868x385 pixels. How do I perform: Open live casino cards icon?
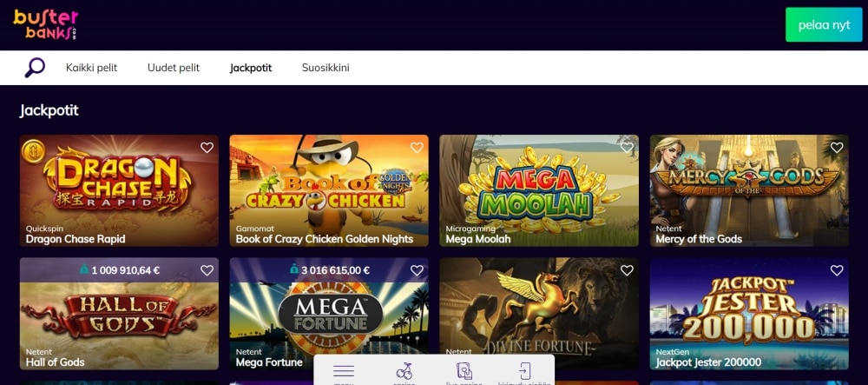(x=464, y=371)
